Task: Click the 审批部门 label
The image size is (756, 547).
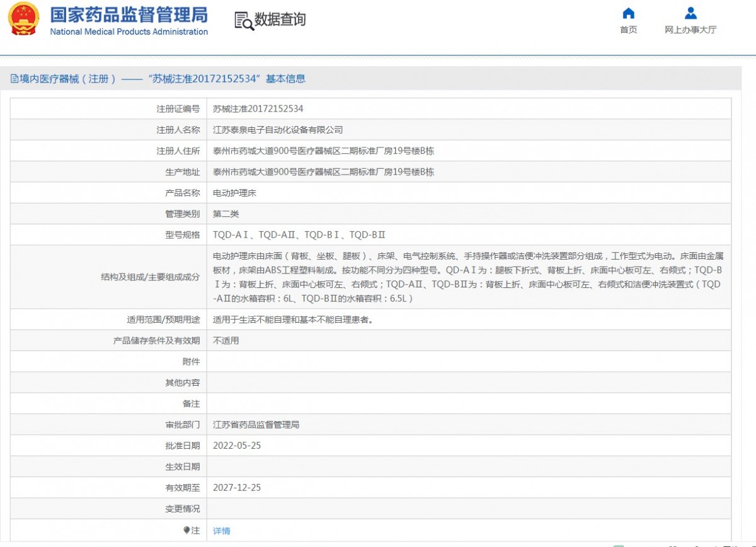Action: [183, 425]
